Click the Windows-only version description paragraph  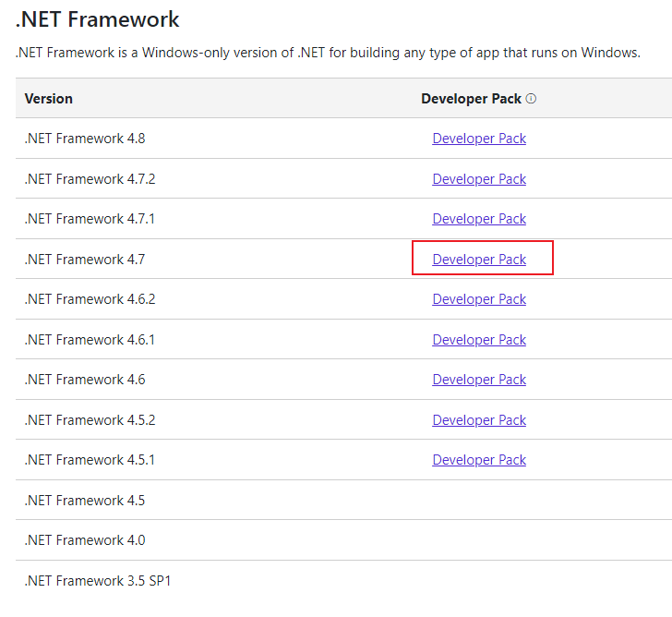[329, 53]
